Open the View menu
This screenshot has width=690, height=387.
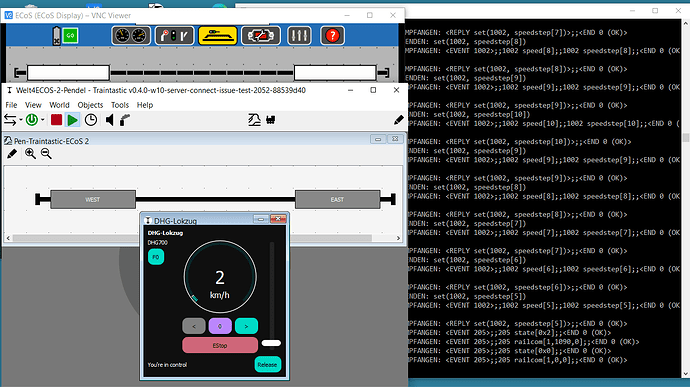pos(33,105)
